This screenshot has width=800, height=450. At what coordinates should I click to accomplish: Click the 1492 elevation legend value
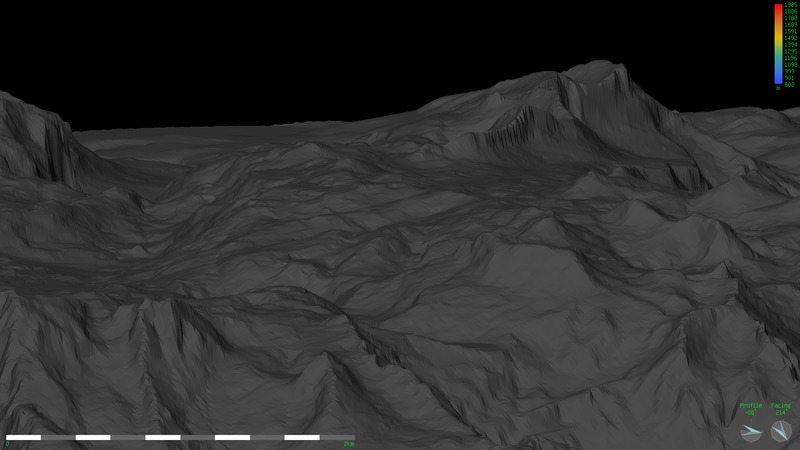click(x=791, y=38)
